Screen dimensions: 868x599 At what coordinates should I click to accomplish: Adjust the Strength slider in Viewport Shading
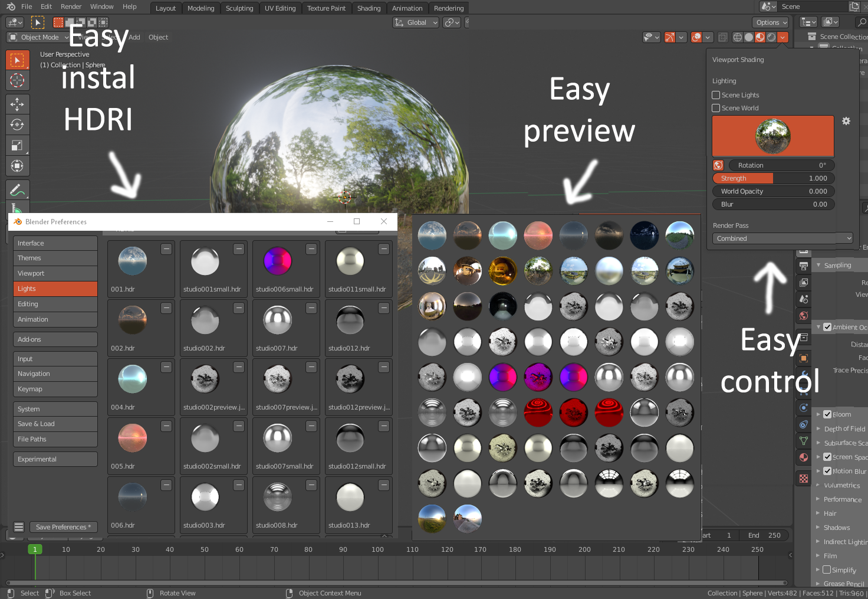pyautogui.click(x=774, y=178)
